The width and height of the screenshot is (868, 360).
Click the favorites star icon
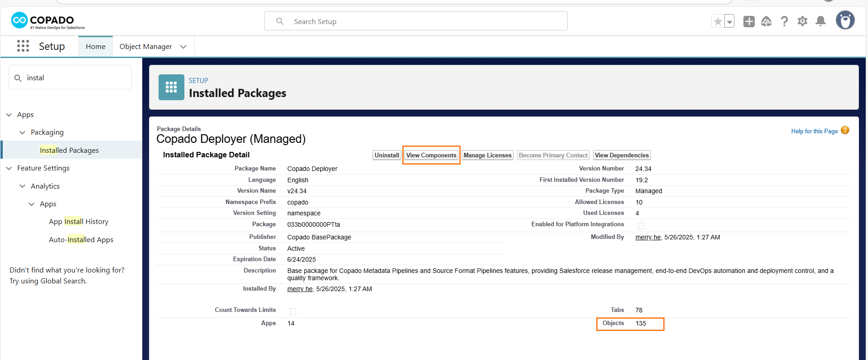click(x=718, y=21)
